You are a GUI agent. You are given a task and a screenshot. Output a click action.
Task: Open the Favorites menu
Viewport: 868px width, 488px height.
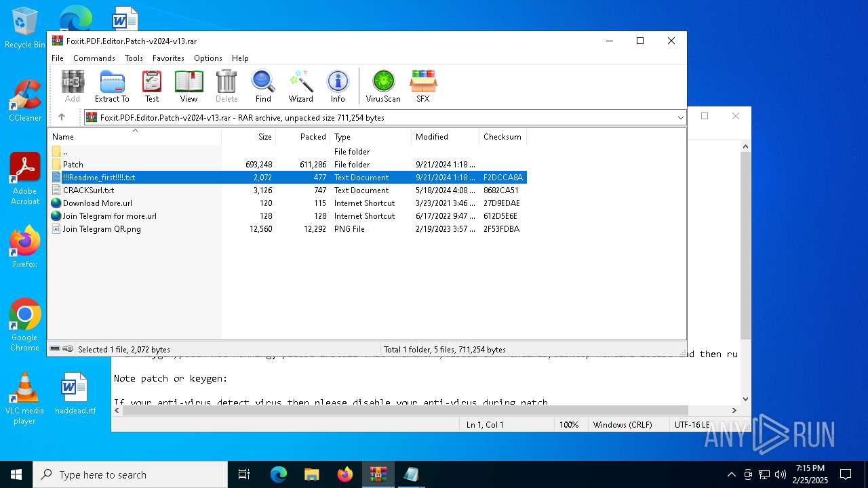point(168,58)
